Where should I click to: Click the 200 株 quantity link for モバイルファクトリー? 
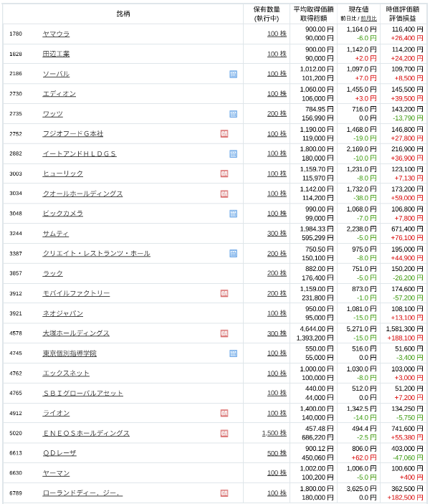tap(277, 293)
